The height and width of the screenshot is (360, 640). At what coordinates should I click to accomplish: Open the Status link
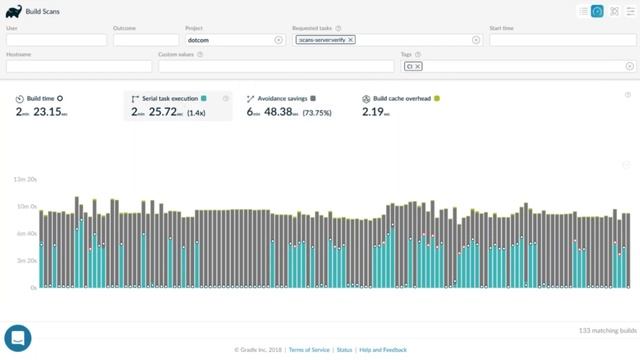(344, 350)
